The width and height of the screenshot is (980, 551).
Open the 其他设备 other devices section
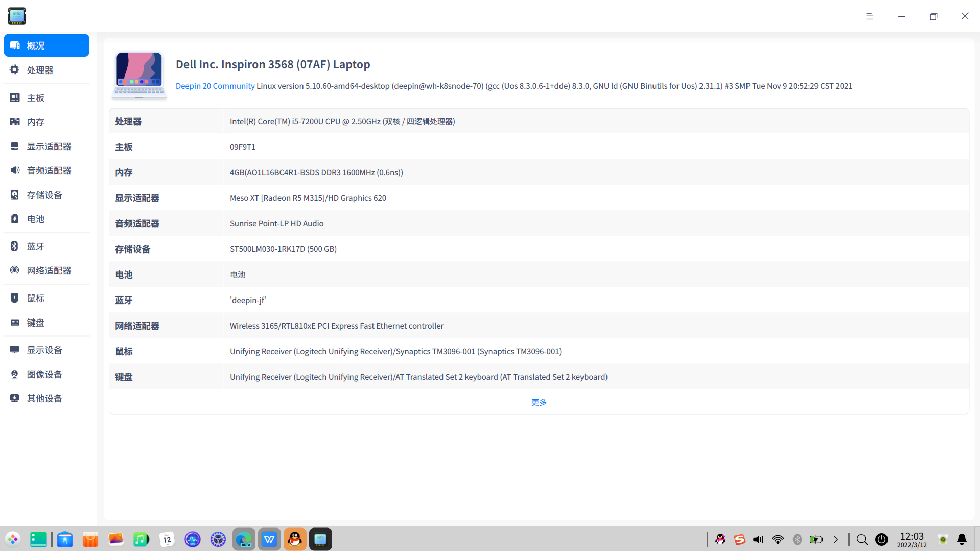46,398
